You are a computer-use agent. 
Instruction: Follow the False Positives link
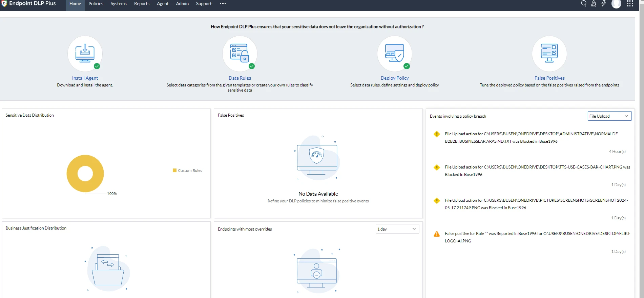tap(549, 78)
